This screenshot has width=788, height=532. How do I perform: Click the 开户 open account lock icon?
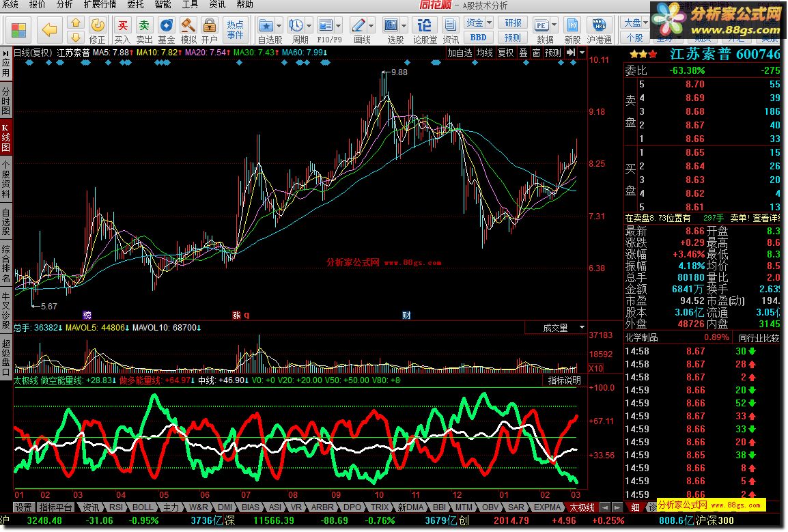click(210, 30)
